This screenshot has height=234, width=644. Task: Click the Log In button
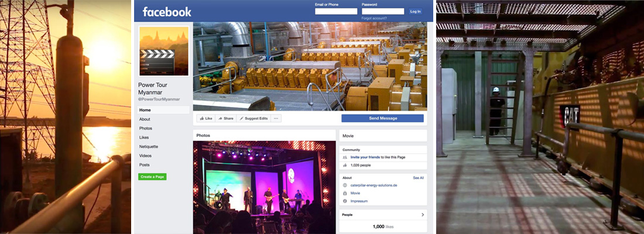click(x=415, y=12)
